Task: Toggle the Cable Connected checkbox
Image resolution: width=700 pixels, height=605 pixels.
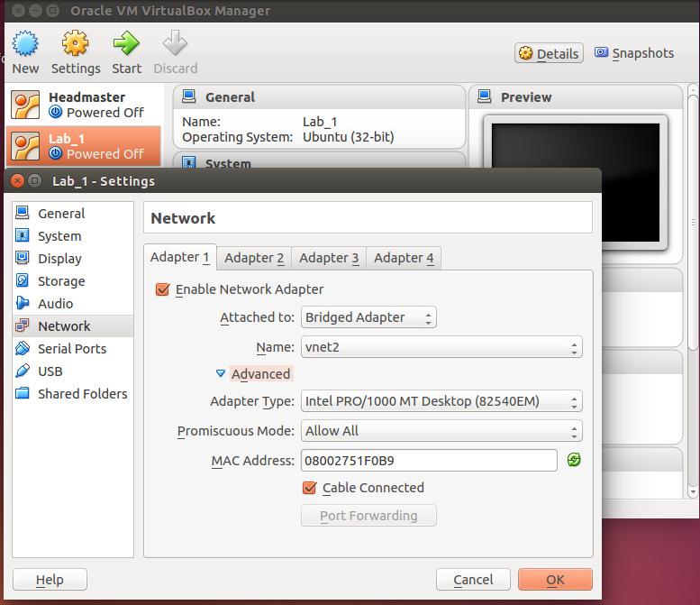Action: 309,488
